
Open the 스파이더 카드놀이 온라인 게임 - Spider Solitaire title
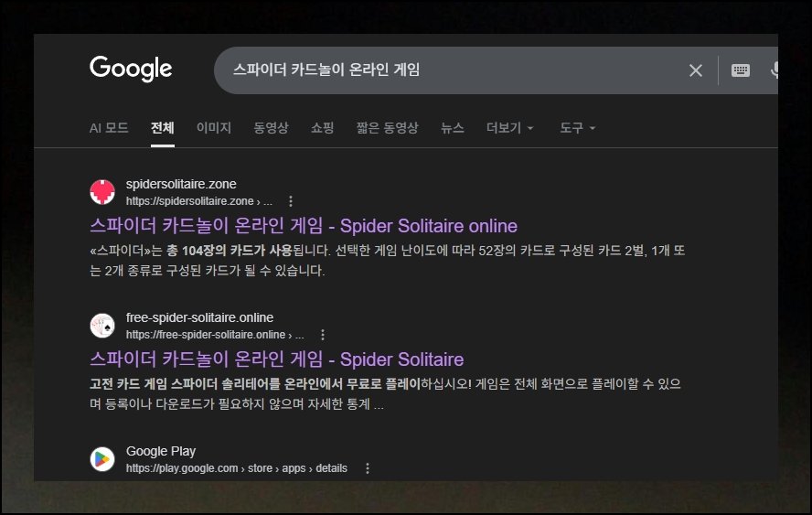tap(276, 359)
